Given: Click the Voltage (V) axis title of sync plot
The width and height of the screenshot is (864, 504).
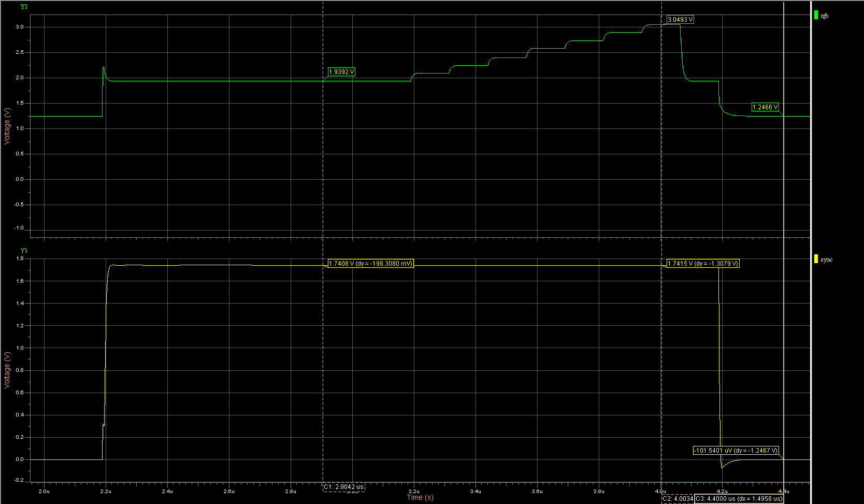Looking at the screenshot, I should (7, 370).
